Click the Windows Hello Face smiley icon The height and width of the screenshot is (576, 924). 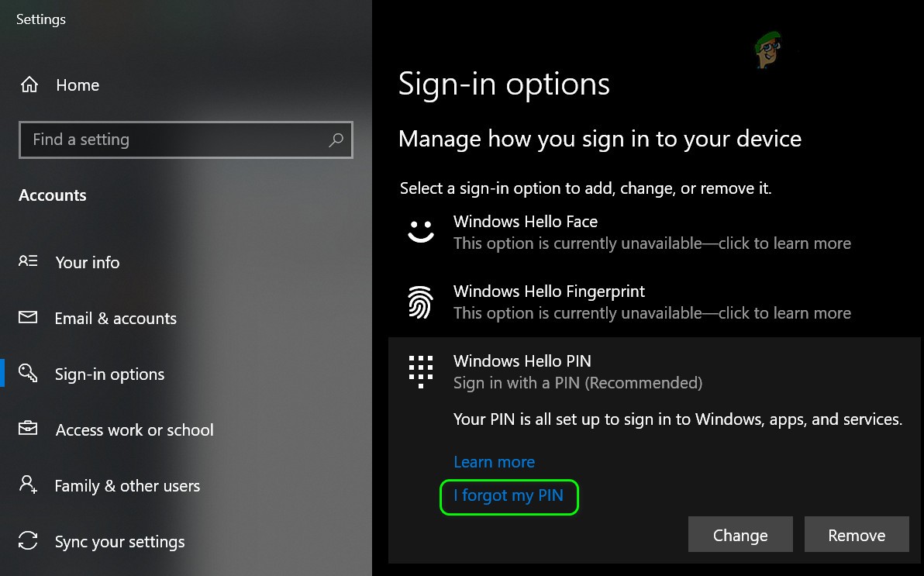click(421, 230)
